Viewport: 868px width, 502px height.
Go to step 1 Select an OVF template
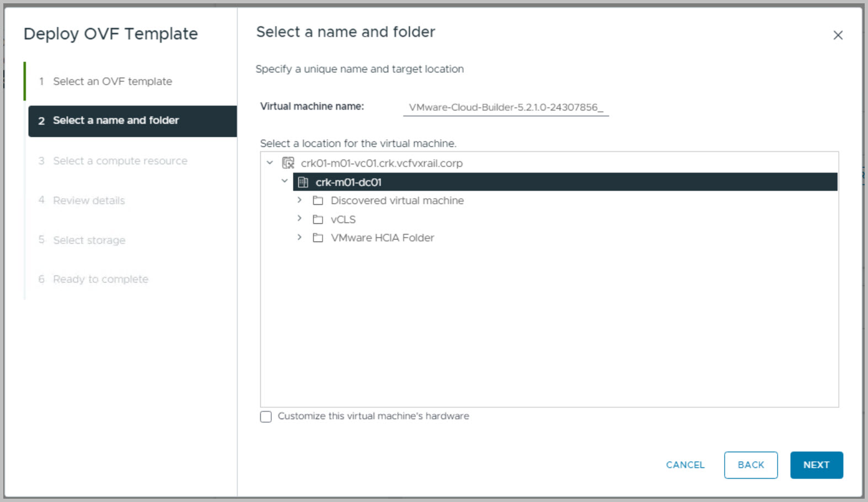pyautogui.click(x=112, y=82)
